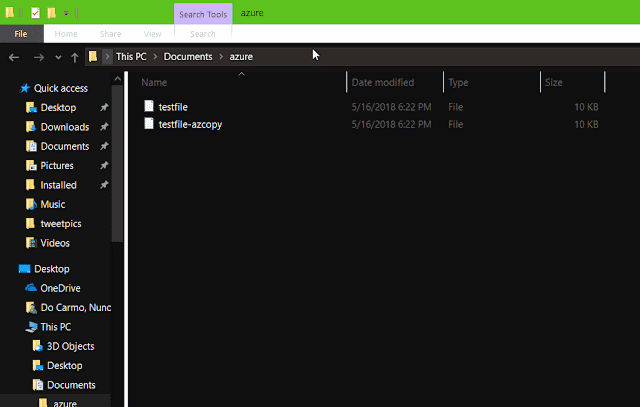This screenshot has width=640, height=407.
Task: Click the Quick access star icon
Action: [25, 88]
